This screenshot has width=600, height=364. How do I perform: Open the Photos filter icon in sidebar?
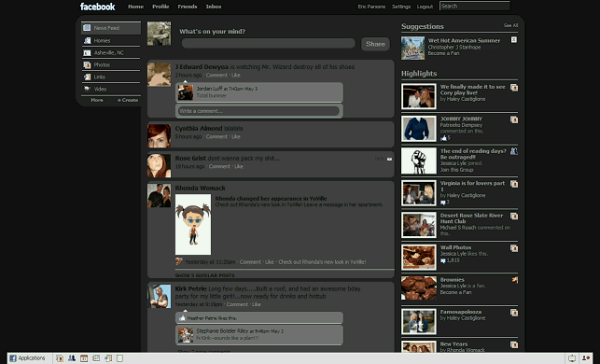pos(87,64)
